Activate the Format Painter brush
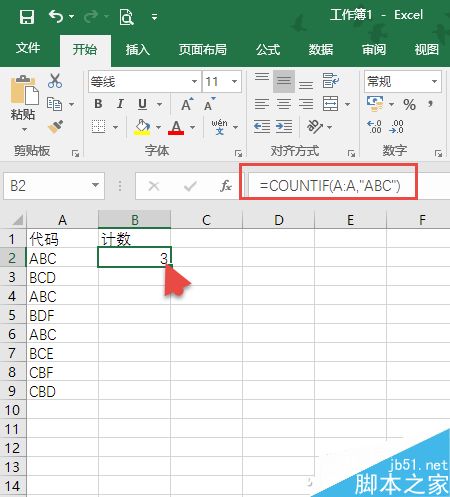This screenshot has width=450, height=497. point(55,127)
